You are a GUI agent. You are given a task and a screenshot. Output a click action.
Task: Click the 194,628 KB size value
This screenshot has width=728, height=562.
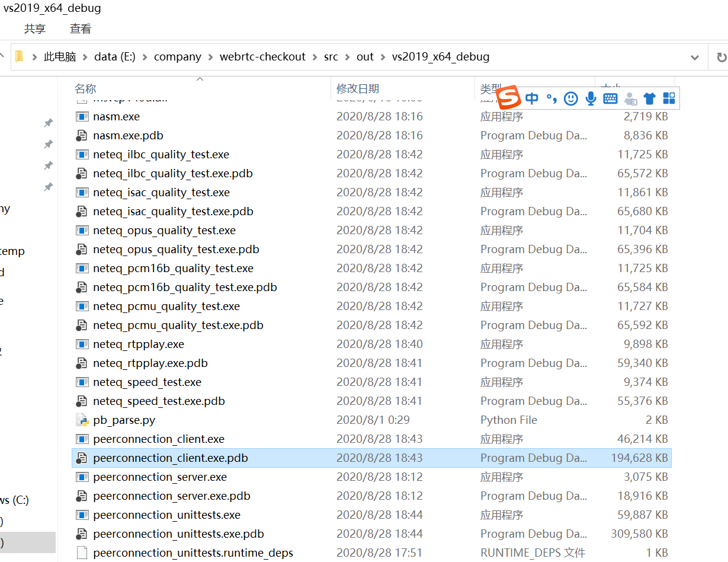click(x=639, y=458)
